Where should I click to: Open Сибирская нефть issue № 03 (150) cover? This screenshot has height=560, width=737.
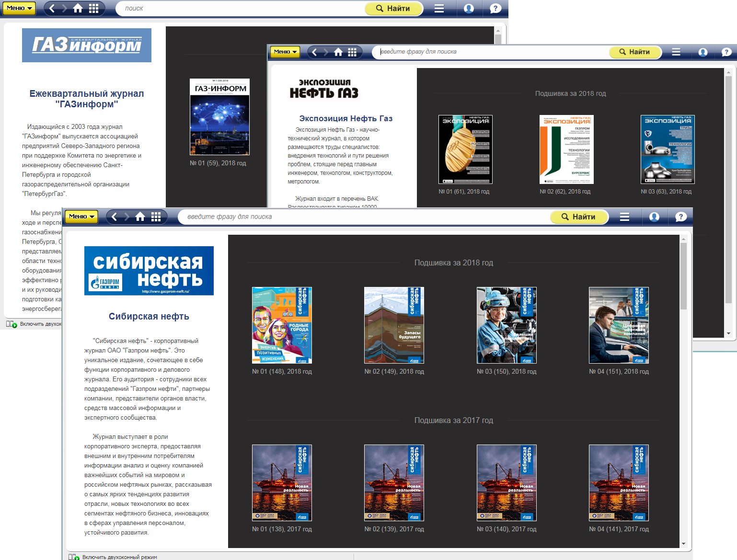(507, 325)
